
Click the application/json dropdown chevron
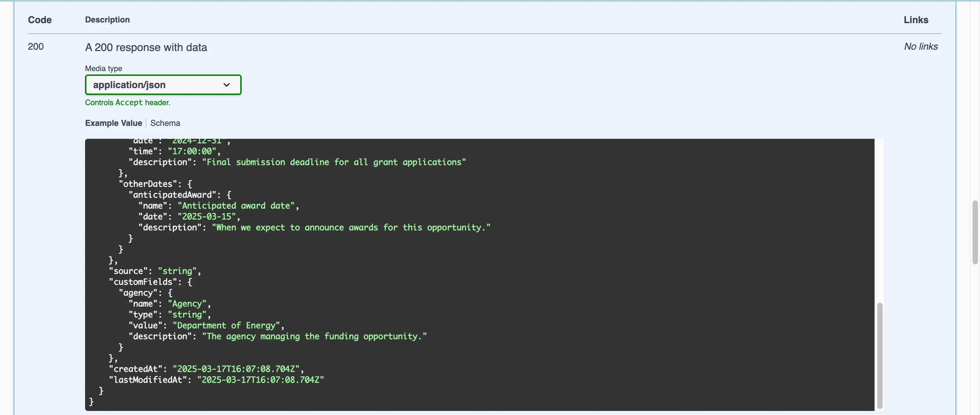tap(227, 85)
